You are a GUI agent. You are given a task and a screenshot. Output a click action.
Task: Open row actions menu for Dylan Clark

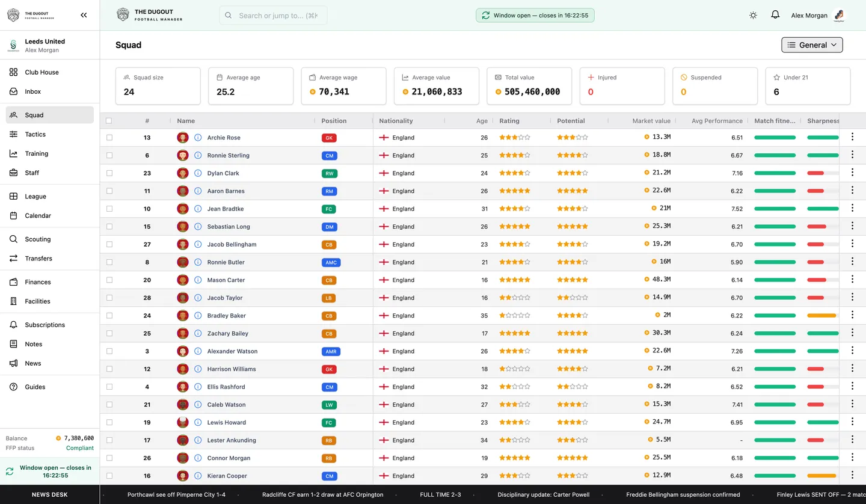pos(852,173)
